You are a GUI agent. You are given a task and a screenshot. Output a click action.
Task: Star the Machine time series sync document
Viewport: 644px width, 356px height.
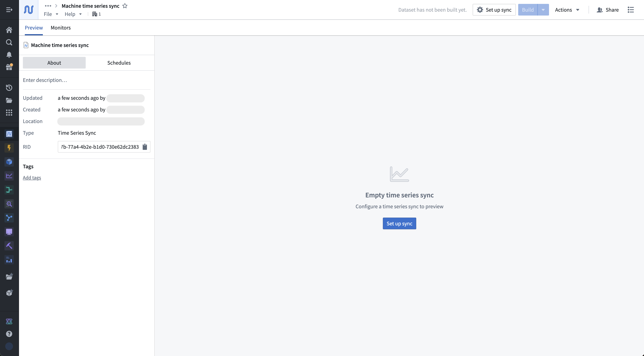[x=125, y=6]
